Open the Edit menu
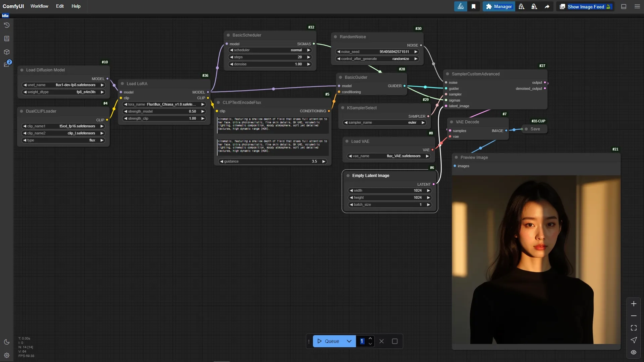644x362 pixels. pos(60,6)
